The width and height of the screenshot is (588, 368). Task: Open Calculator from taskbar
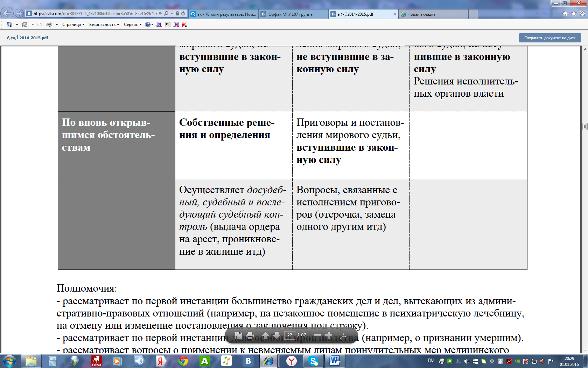point(52,361)
